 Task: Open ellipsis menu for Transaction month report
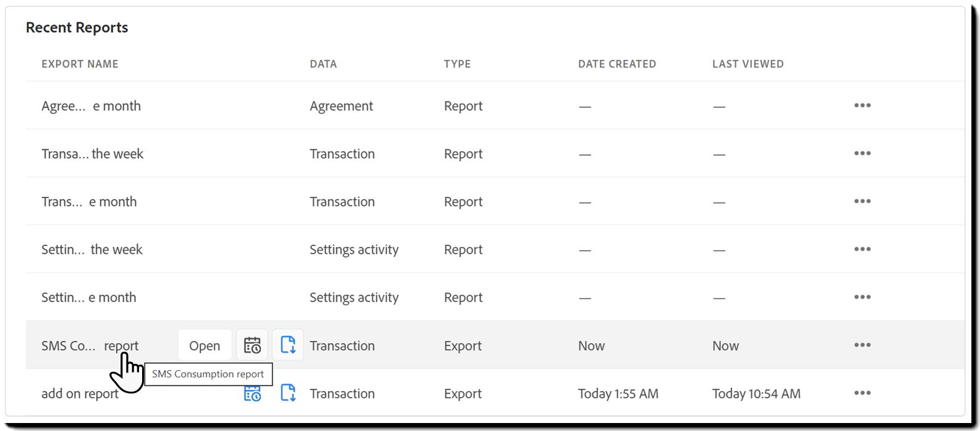[x=862, y=201]
